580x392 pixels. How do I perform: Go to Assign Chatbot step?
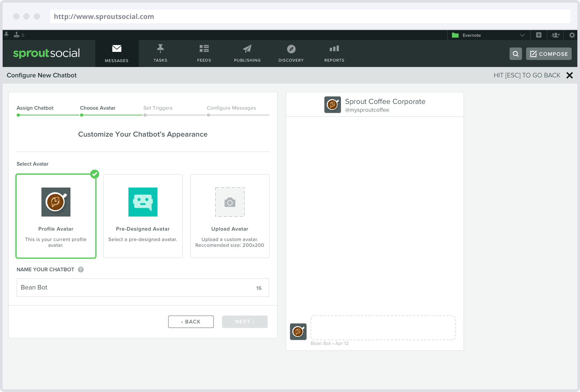(x=35, y=108)
